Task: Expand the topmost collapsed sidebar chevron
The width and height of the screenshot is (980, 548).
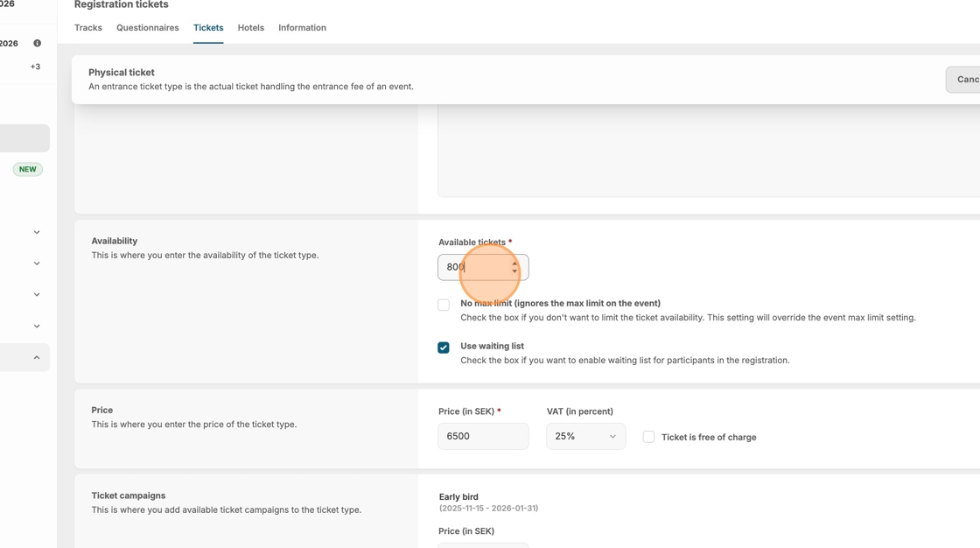Action: (x=37, y=232)
